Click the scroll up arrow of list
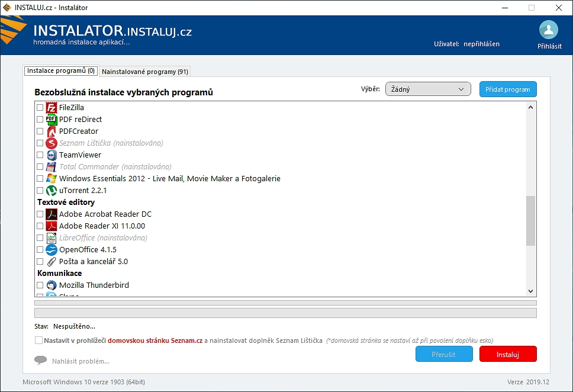573x392 pixels. pos(530,107)
